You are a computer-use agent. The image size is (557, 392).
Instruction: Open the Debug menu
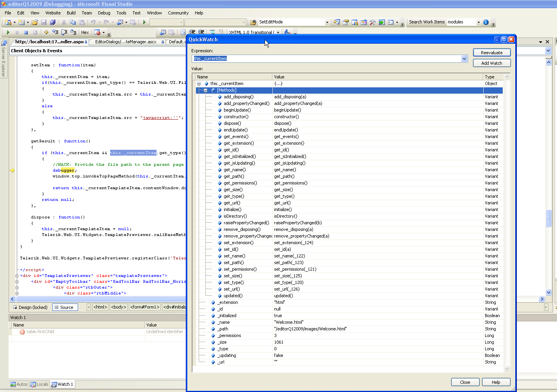pos(104,13)
